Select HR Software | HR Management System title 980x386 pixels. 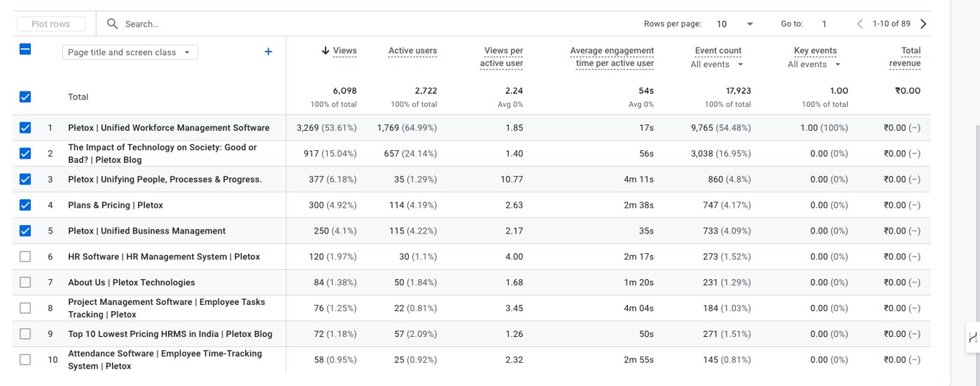tap(164, 257)
